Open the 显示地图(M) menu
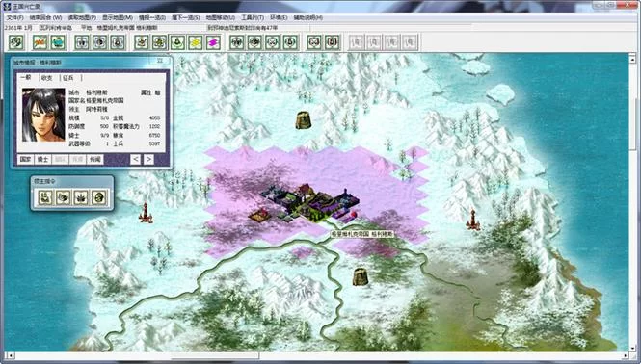The width and height of the screenshot is (641, 364). [118, 18]
